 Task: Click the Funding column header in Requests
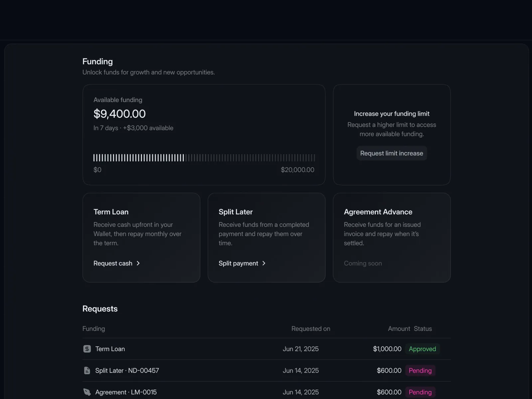point(94,329)
